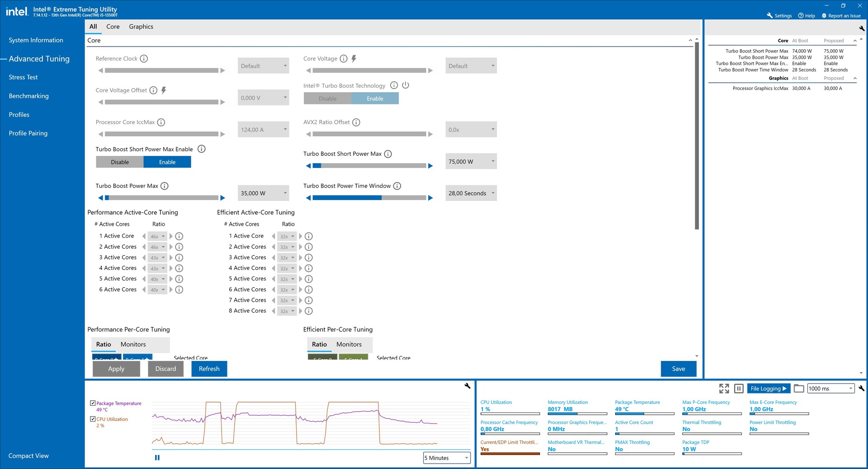Click info icon for 1 Active Core performance ratio

(179, 236)
